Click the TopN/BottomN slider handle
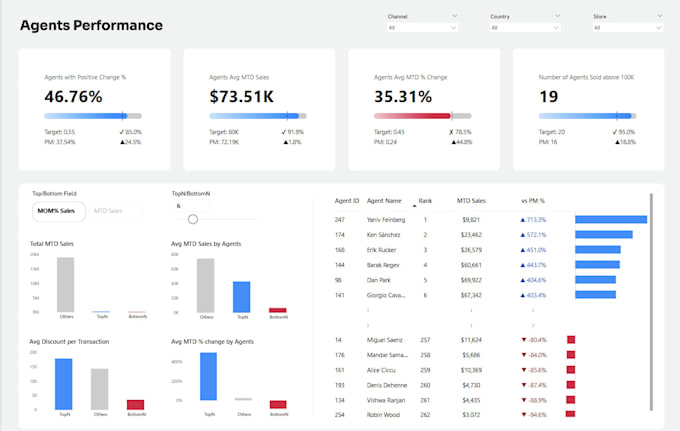 193,219
